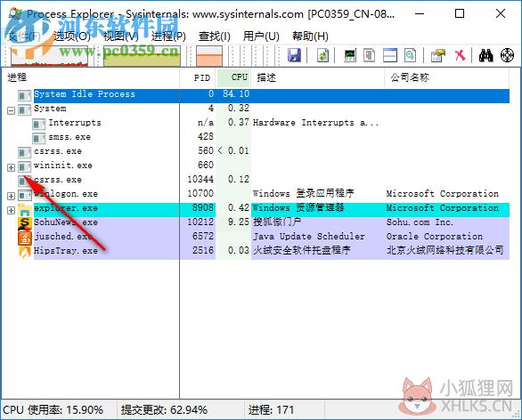The height and width of the screenshot is (420, 522).
Task: Select the System process name
Action: click(x=50, y=109)
